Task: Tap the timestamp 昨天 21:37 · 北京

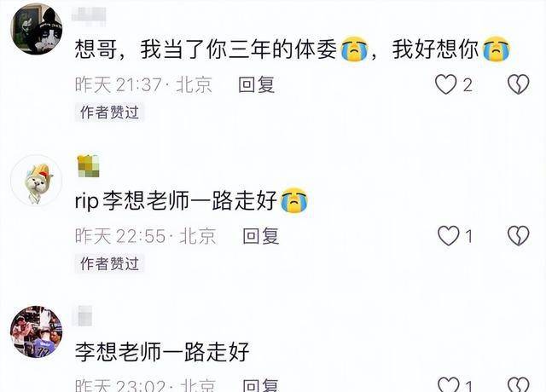Action: 143,84
